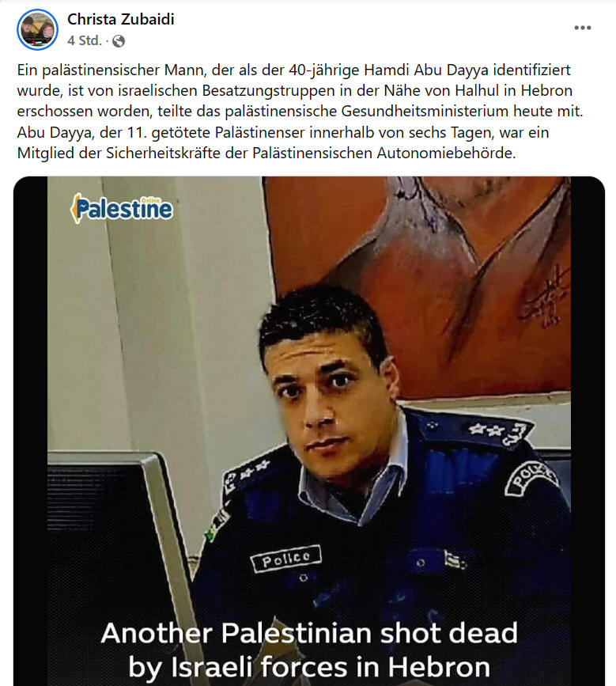Click the word "Hebron" in the image caption
The width and height of the screenshot is (616, 686).
click(x=439, y=667)
